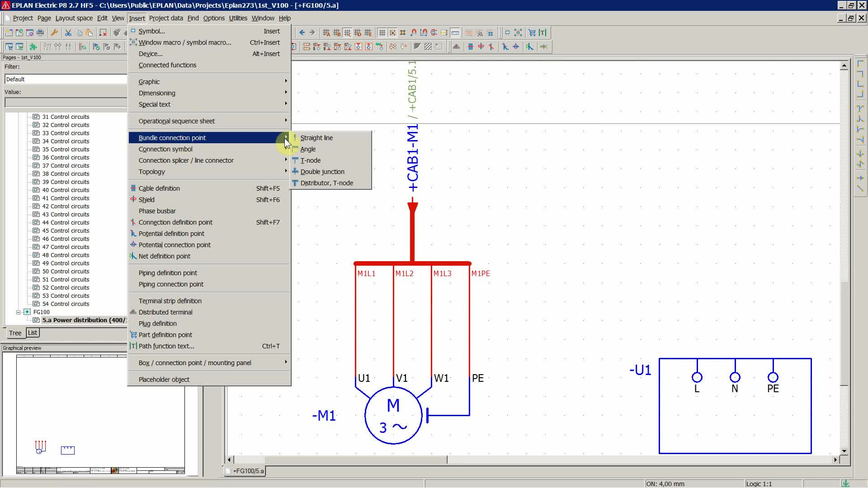Select the 40 Control circuits page
Viewport: 868px width, 488px height.
(66, 190)
